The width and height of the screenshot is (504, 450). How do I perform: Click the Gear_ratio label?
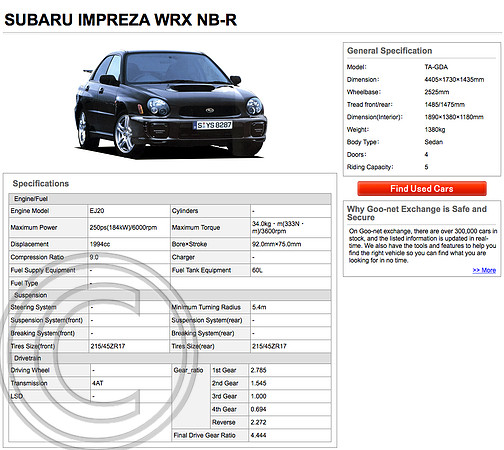188,370
